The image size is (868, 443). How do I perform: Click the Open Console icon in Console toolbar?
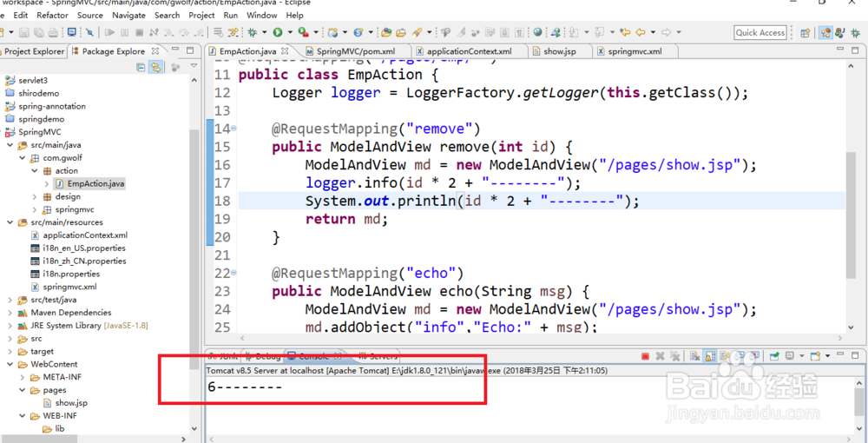[x=815, y=356]
